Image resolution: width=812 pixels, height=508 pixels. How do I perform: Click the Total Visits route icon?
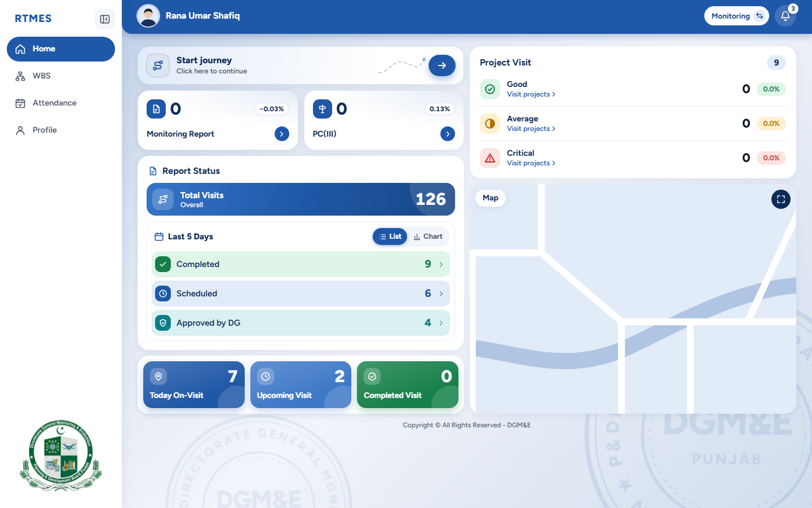pyautogui.click(x=163, y=199)
